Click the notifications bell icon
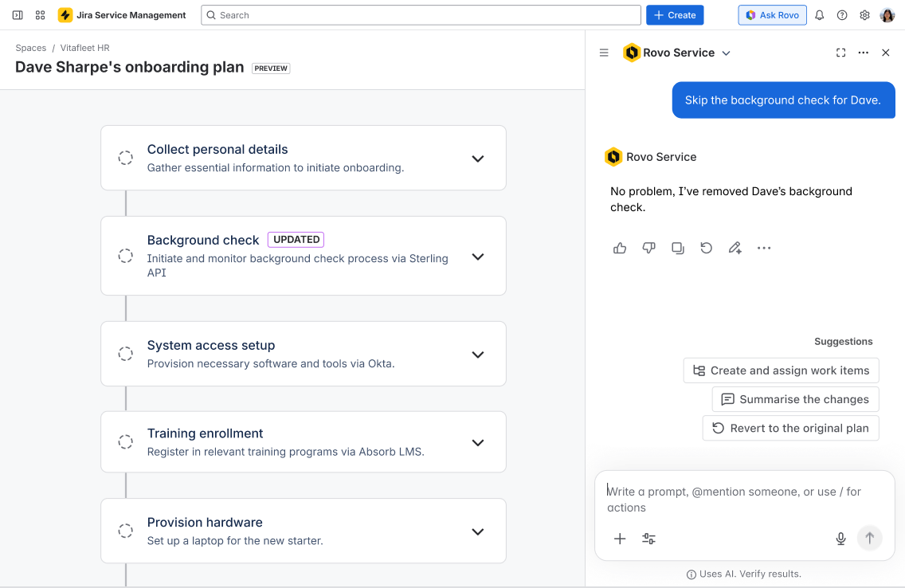The height and width of the screenshot is (588, 905). tap(819, 15)
